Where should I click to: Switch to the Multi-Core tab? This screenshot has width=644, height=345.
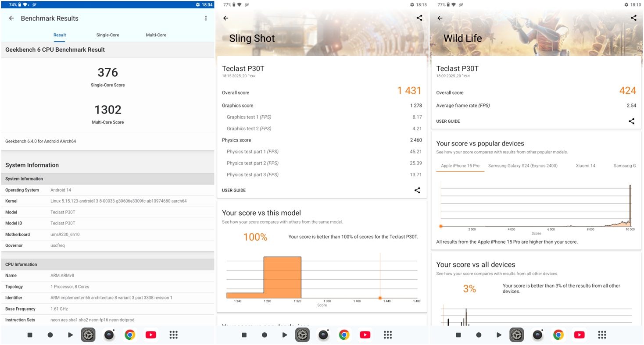coord(156,35)
